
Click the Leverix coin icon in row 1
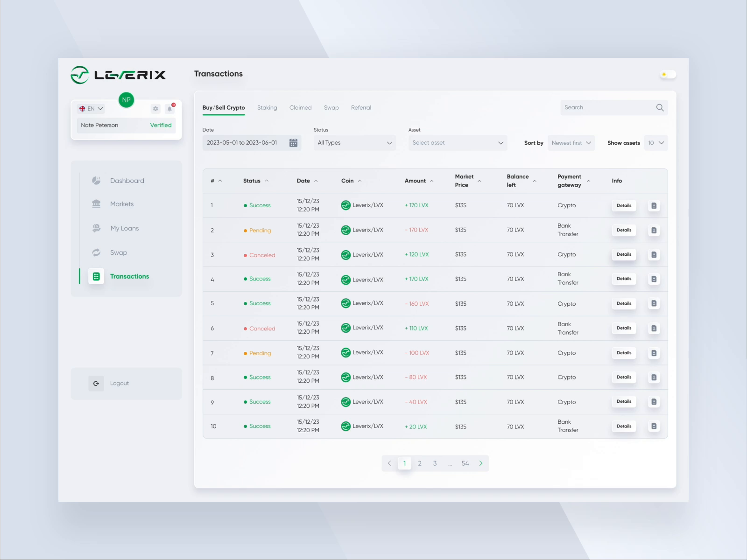click(345, 205)
